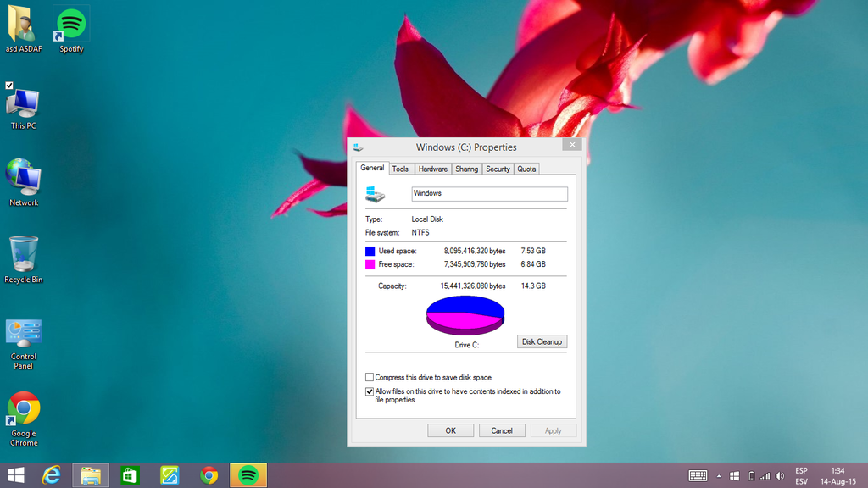Show hidden tray icons arrow
The image size is (868, 488).
[719, 475]
